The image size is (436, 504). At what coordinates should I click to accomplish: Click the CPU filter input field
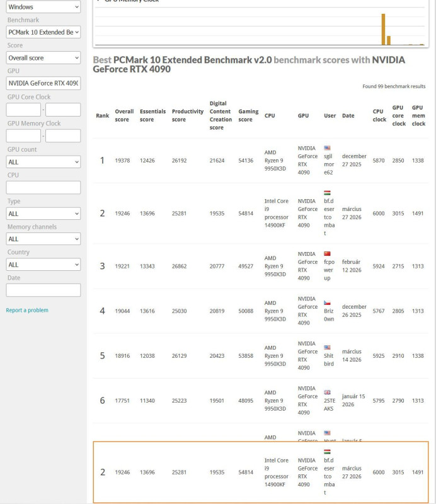point(43,187)
